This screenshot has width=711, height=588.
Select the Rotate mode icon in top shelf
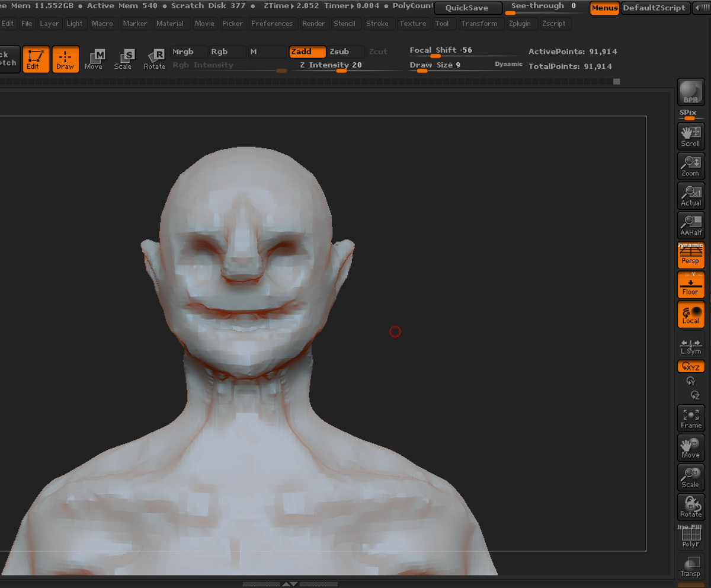[154, 59]
